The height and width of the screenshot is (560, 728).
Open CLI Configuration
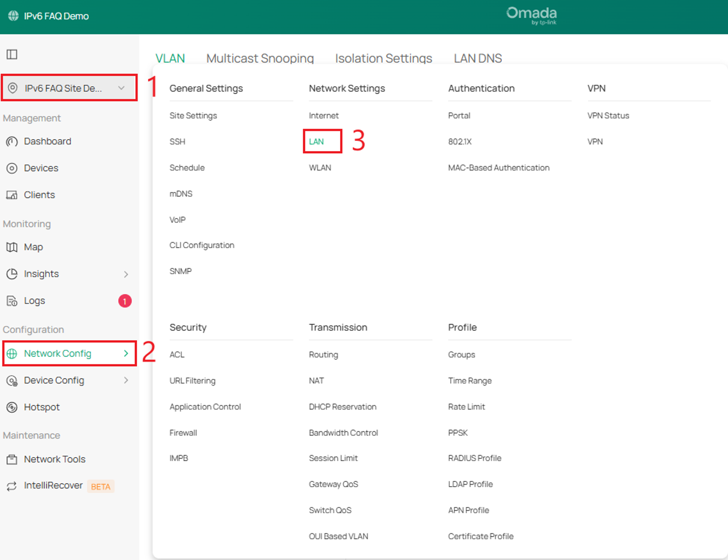click(202, 245)
